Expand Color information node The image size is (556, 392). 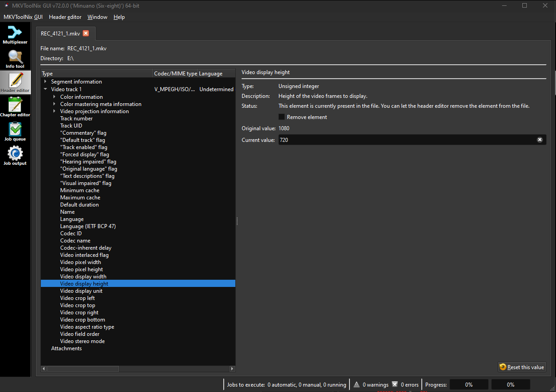click(x=54, y=97)
